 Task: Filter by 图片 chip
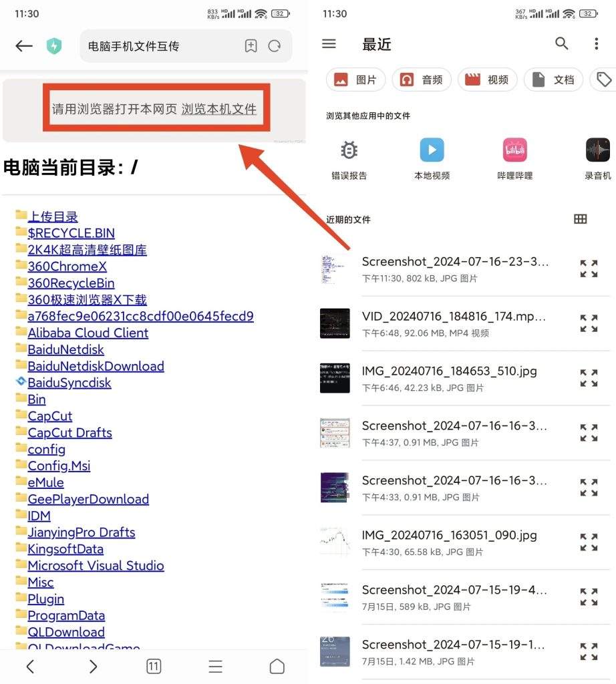355,80
